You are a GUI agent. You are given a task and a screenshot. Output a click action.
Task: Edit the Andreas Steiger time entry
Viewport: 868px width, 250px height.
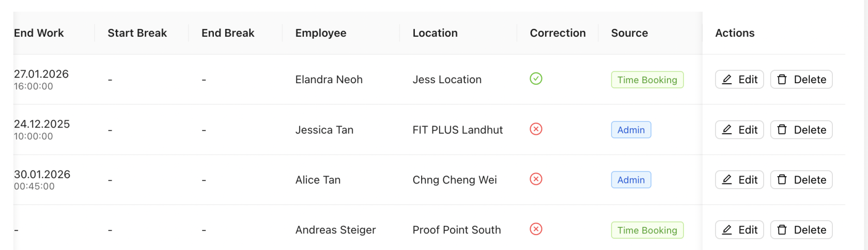pyautogui.click(x=739, y=230)
